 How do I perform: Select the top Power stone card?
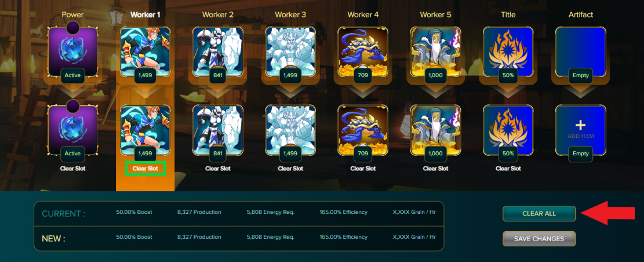[x=72, y=52]
